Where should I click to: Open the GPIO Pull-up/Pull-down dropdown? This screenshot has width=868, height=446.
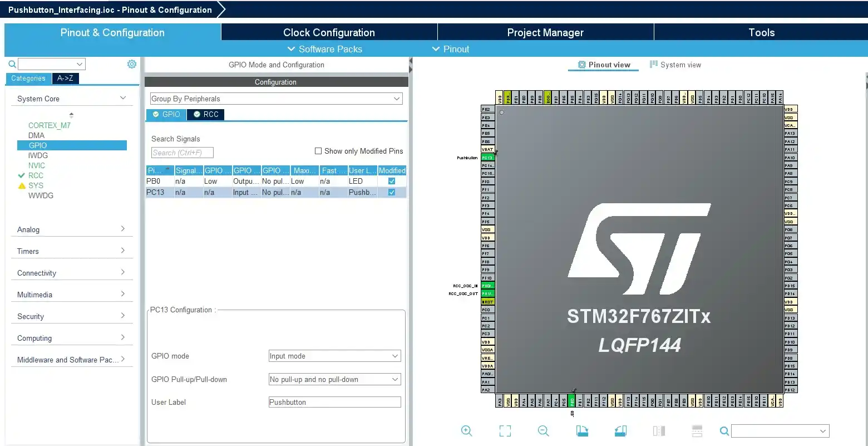pyautogui.click(x=334, y=379)
